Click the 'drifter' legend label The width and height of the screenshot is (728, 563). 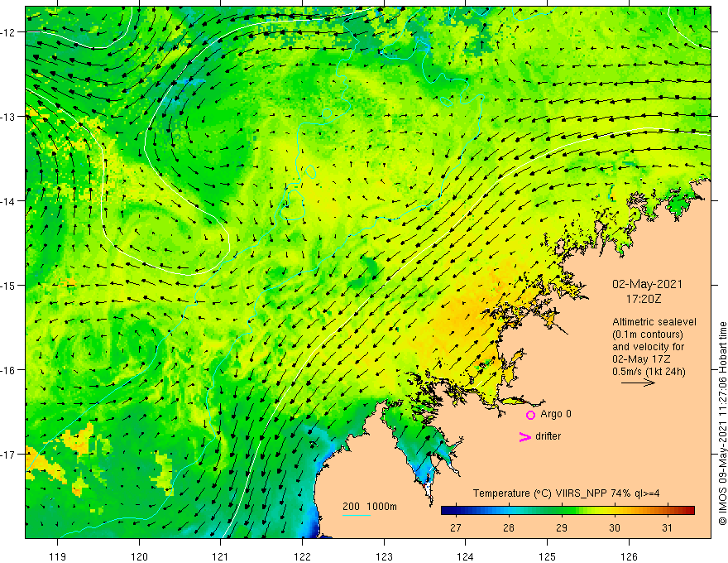point(548,436)
